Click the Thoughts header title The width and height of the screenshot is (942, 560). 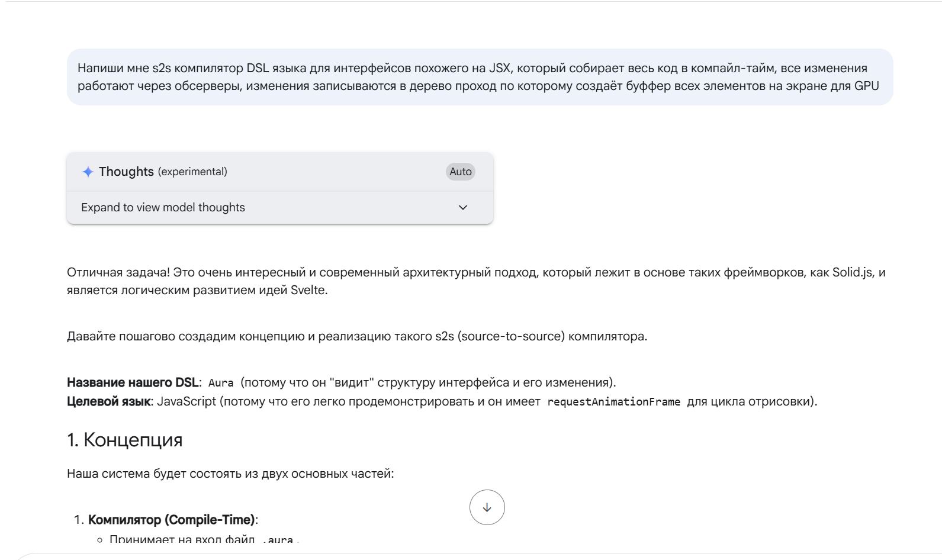point(126,172)
